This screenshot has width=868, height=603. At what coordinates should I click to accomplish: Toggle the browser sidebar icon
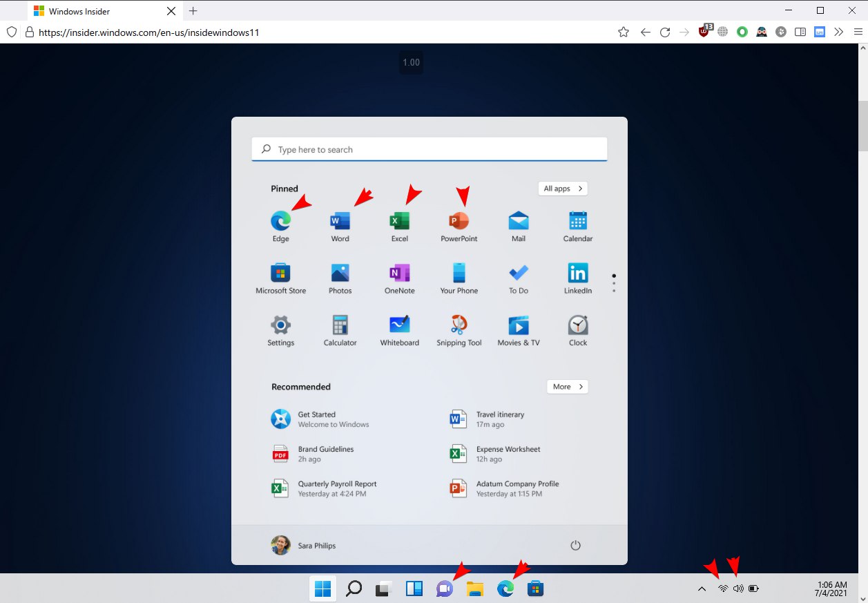click(800, 32)
